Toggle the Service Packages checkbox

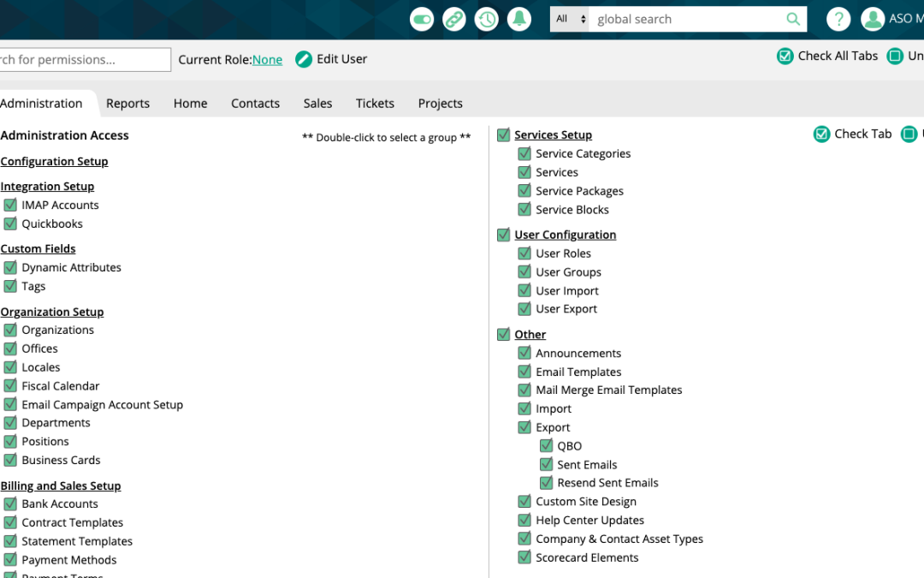click(x=524, y=190)
